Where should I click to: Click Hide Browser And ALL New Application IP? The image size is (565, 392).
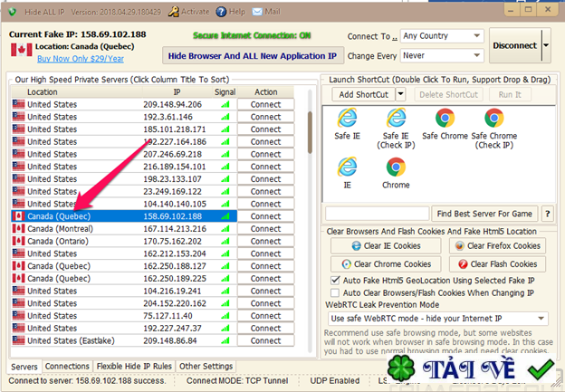pyautogui.click(x=253, y=56)
